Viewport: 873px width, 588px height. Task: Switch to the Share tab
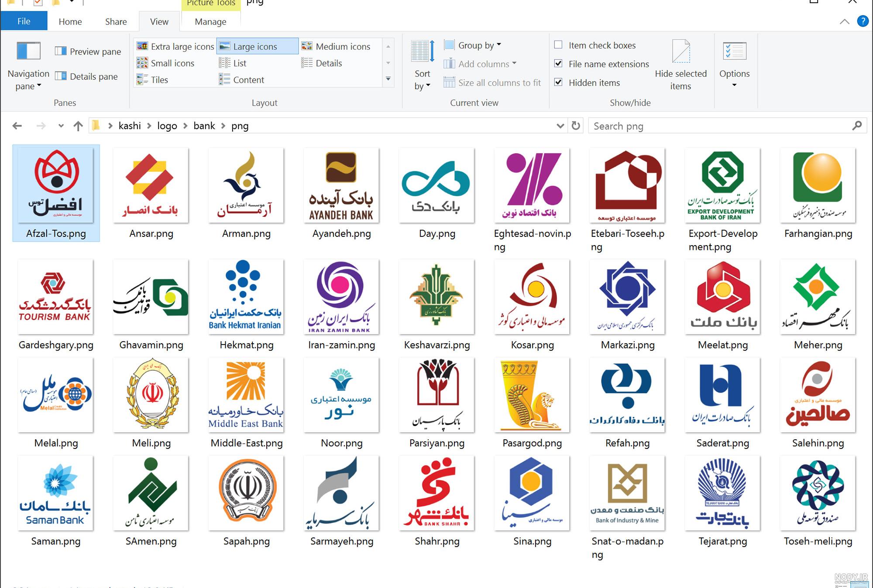click(x=116, y=21)
